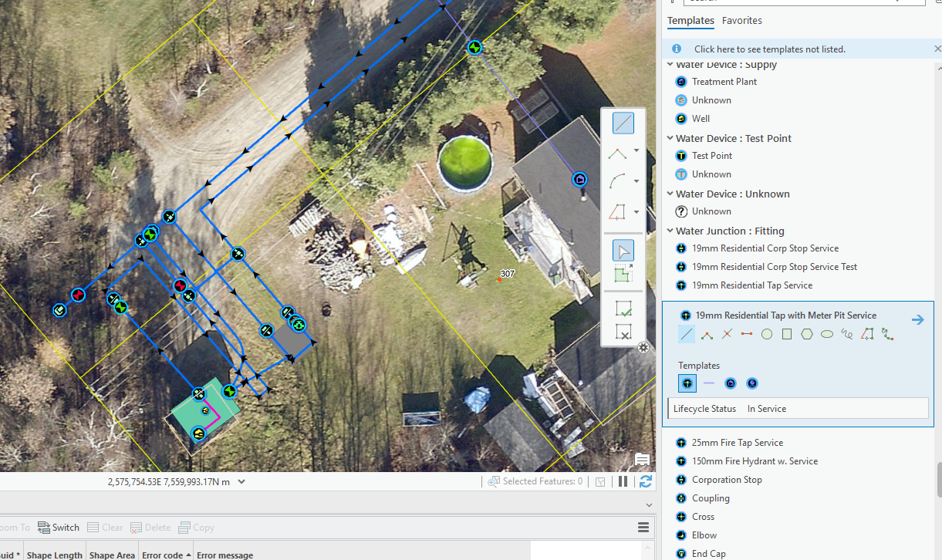Select the rectangle geometry construction tool
Screen dimensions: 942x560
coord(786,333)
